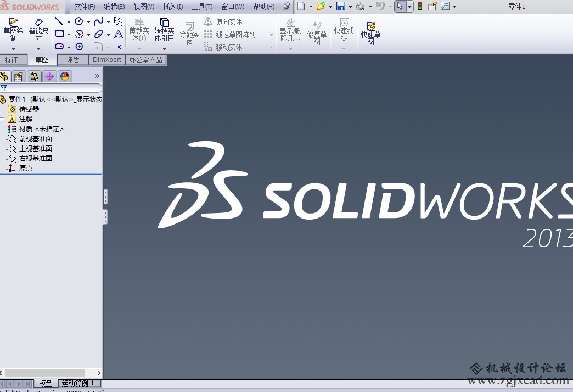The image size is (573, 392).
Task: Open the Save button dropdown arrow
Action: [350, 7]
